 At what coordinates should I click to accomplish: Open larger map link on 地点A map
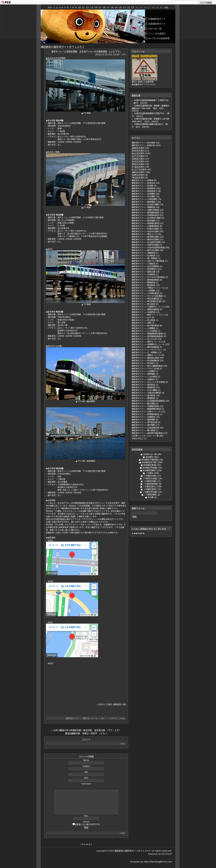click(71, 545)
